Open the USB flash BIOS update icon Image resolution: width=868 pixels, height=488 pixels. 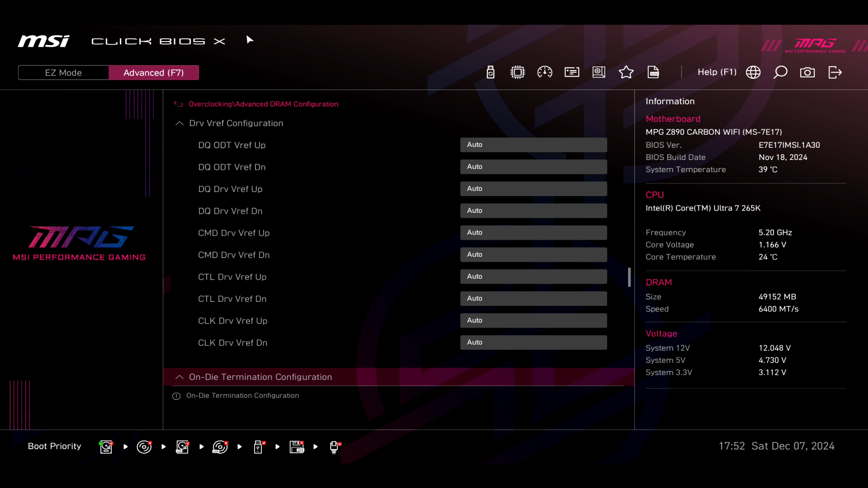click(x=491, y=72)
